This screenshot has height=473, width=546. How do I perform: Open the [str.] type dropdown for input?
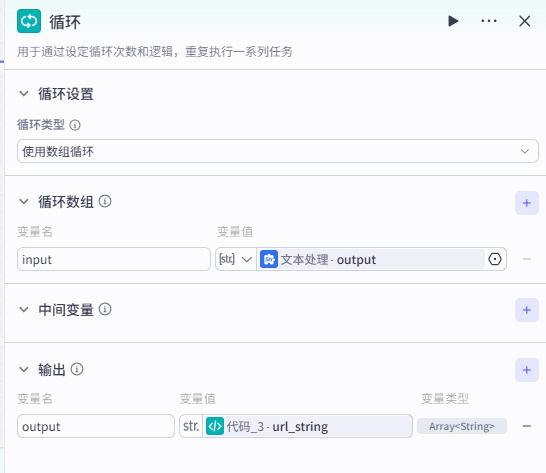[x=236, y=259]
